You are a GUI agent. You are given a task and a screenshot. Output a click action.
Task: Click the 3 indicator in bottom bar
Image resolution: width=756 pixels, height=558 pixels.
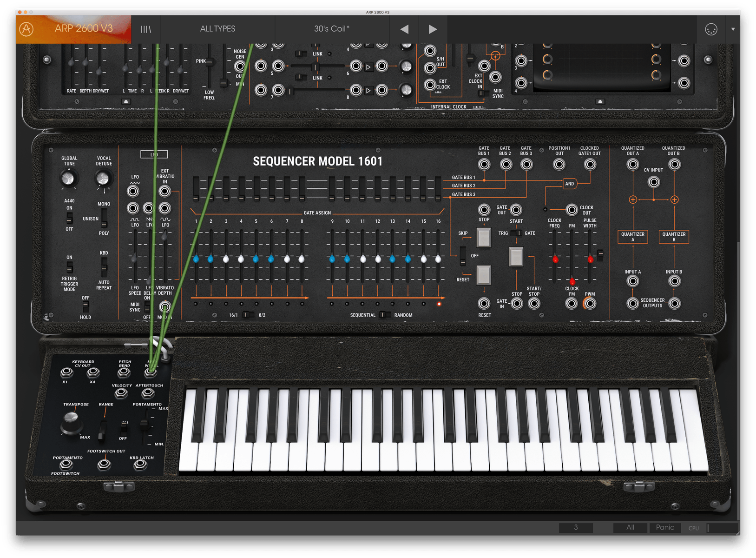click(576, 528)
